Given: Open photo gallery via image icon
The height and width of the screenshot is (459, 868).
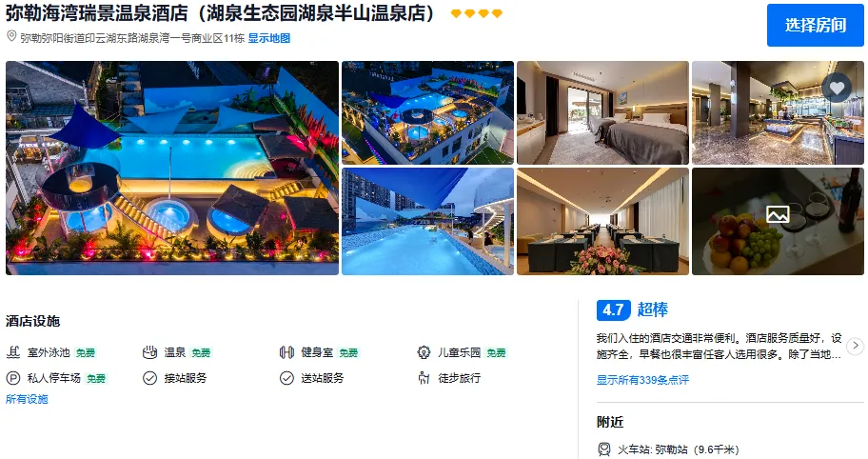Looking at the screenshot, I should click(778, 214).
